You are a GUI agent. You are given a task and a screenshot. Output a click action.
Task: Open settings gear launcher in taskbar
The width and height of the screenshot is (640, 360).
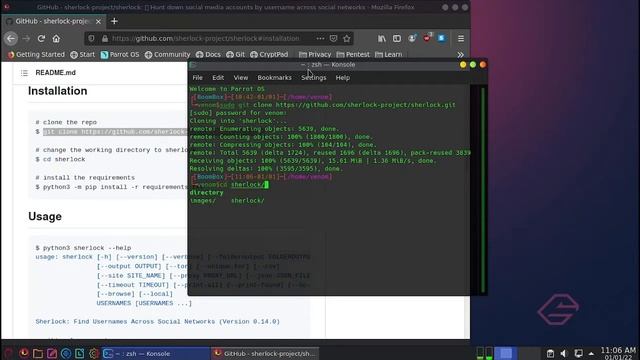point(94,353)
